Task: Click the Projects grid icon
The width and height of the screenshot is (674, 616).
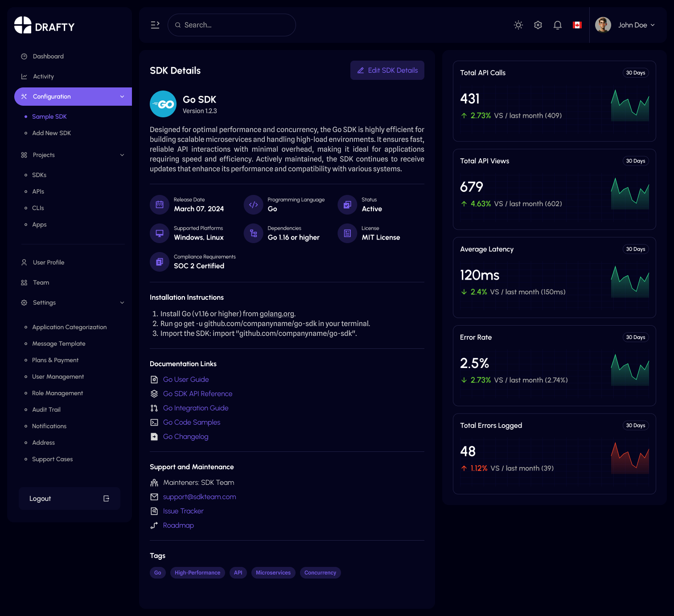Action: coord(24,155)
